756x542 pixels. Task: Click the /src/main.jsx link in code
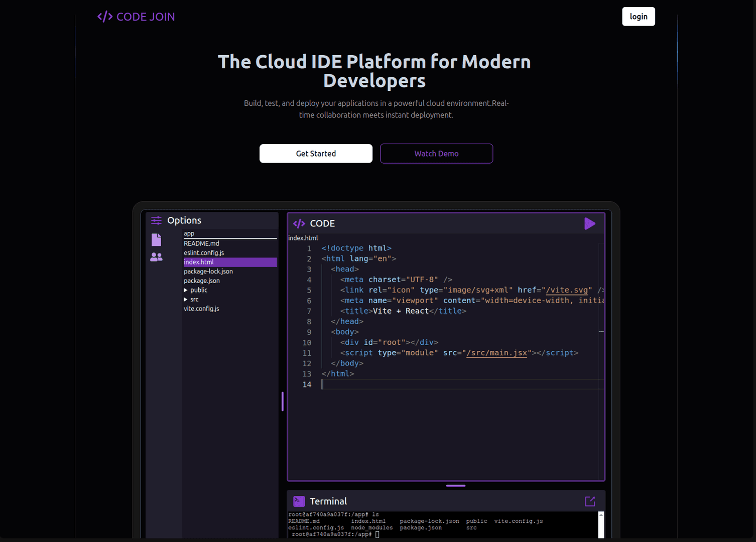[497, 353]
